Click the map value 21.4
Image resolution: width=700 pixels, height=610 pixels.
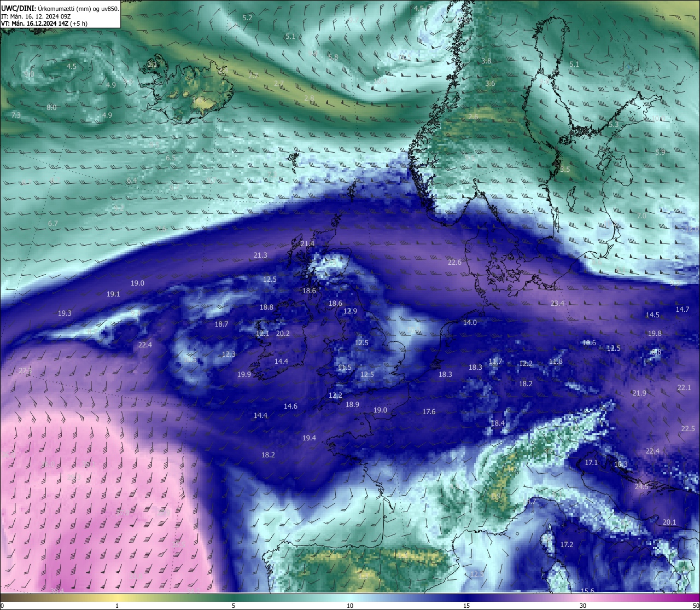(x=307, y=244)
